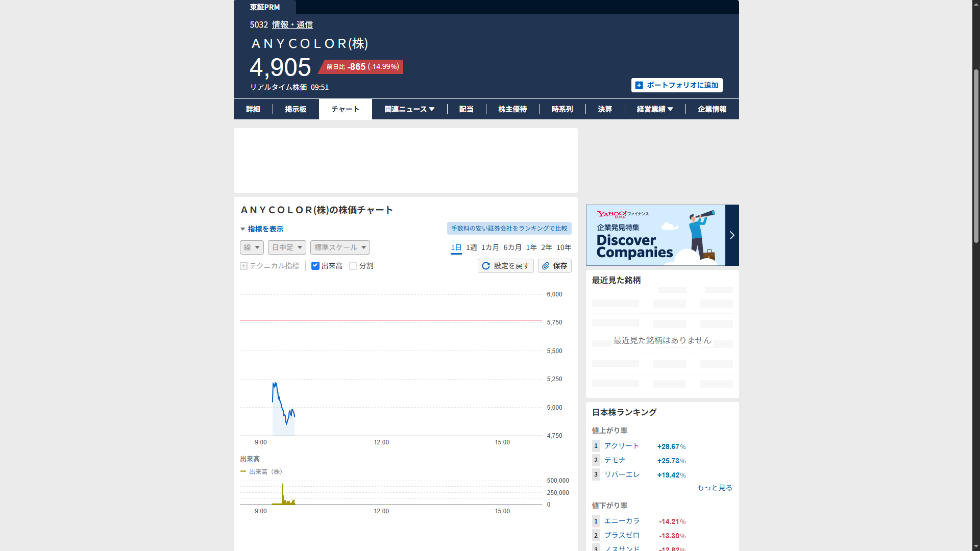Viewport: 980px width, 551px height.
Task: Open the 標準スケール scale dropdown
Action: click(x=340, y=247)
